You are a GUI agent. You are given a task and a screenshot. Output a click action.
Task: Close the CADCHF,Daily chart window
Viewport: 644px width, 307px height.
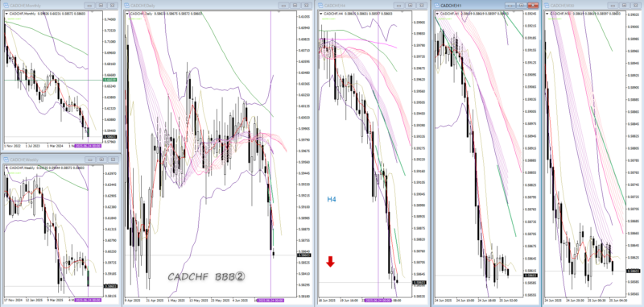(307, 6)
